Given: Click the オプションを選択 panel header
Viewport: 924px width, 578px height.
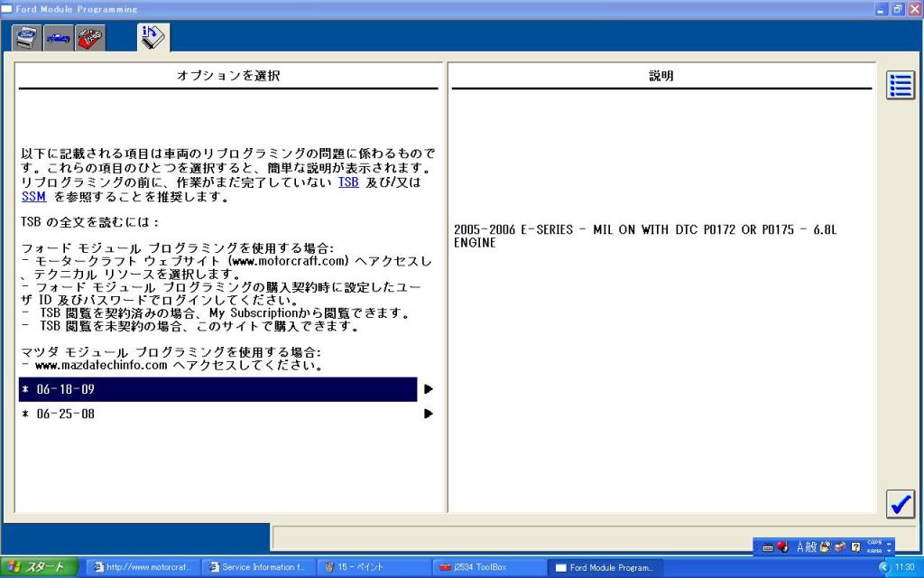Looking at the screenshot, I should click(228, 76).
